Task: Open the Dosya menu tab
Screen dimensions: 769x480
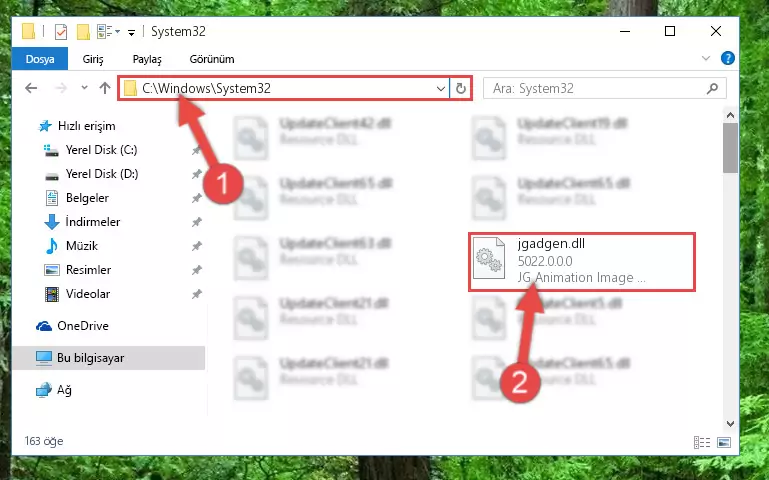Action: point(40,59)
